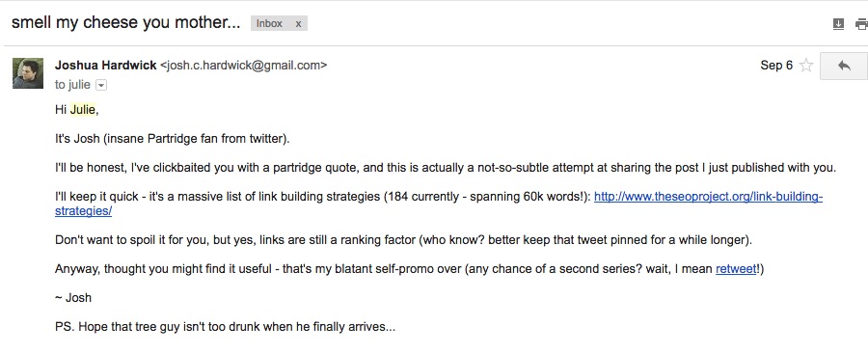868x354 pixels.
Task: Click the Inbox label tag
Action: pyautogui.click(x=270, y=23)
